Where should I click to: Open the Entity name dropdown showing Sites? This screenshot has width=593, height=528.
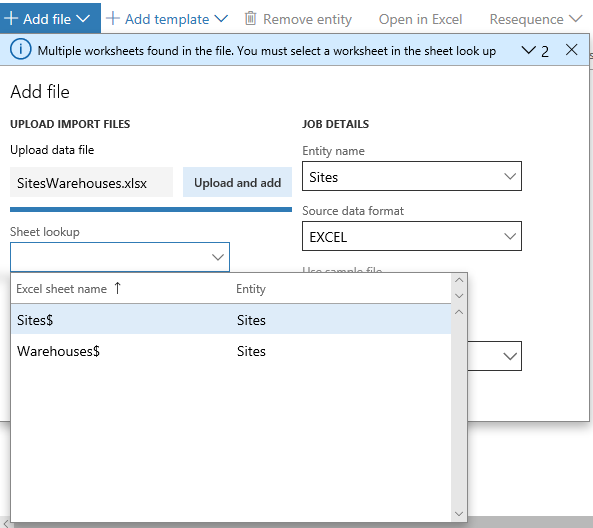coord(412,176)
